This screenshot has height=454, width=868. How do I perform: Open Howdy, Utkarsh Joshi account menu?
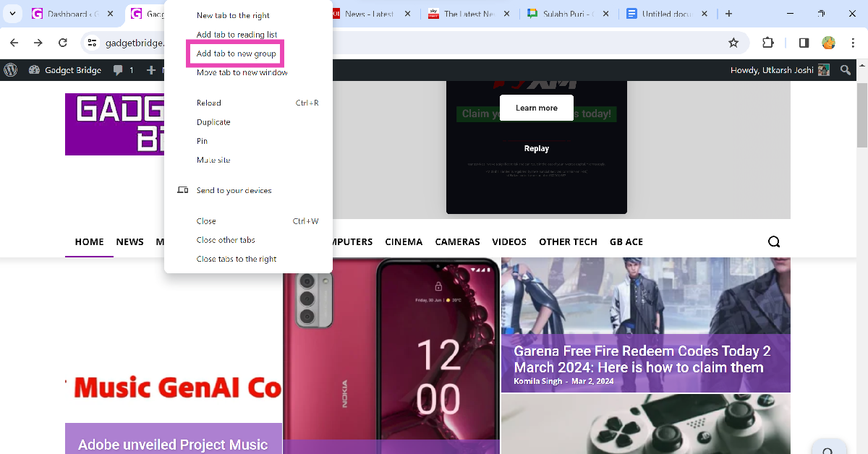click(x=781, y=70)
